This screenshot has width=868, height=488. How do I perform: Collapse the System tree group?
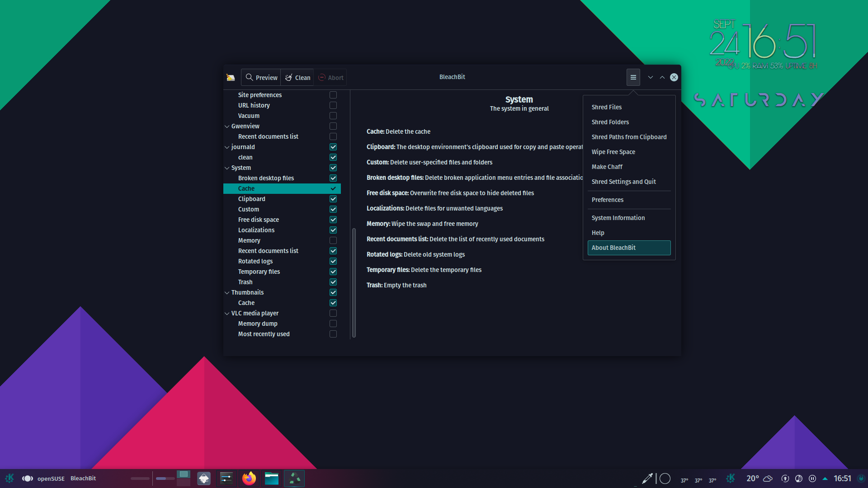(227, 168)
